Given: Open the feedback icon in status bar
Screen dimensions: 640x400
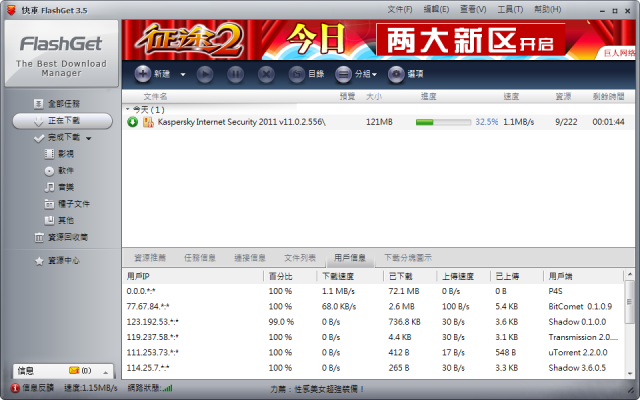Looking at the screenshot, I should tap(15, 388).
